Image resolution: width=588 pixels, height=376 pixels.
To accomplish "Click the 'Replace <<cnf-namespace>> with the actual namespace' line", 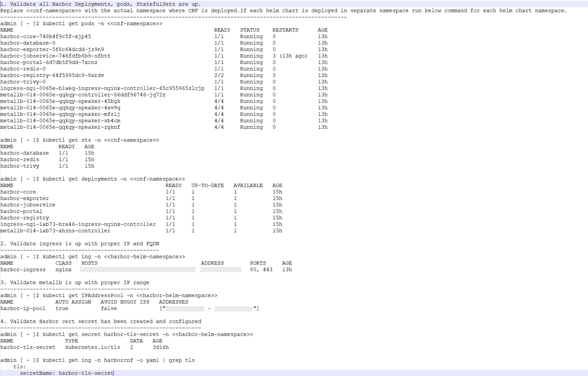I will point(284,11).
